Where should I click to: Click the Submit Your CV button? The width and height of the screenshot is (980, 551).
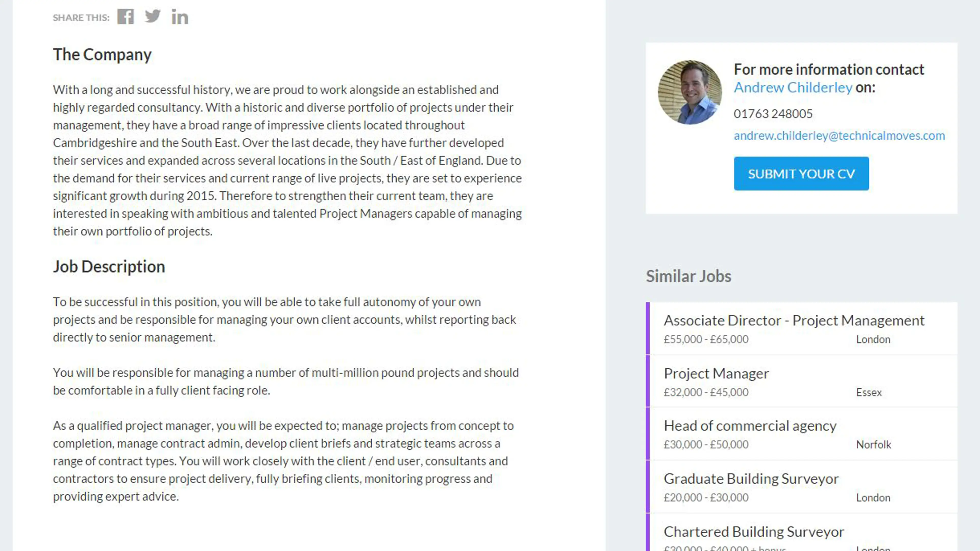coord(801,174)
